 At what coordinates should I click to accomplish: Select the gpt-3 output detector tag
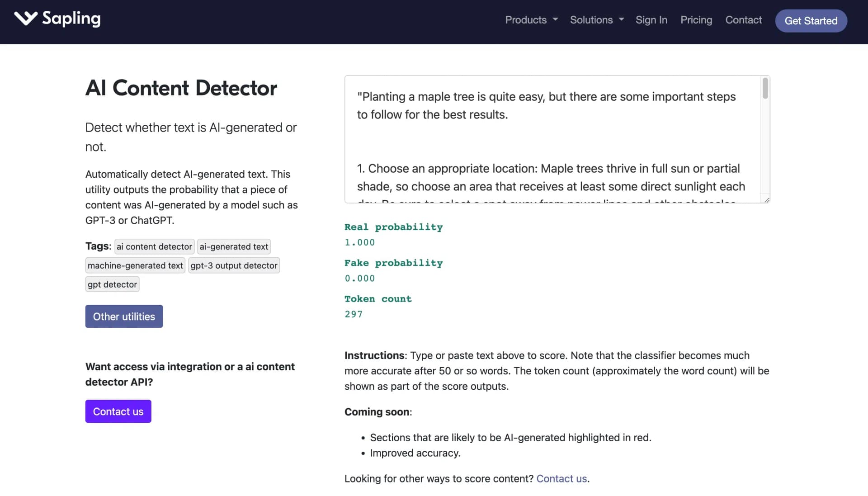[x=234, y=265]
